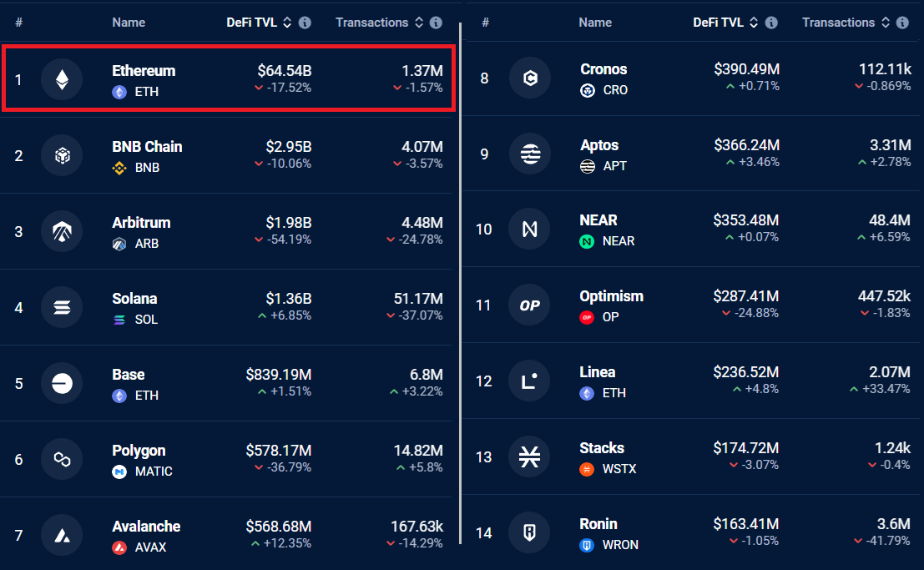Click the NEAR chain logo icon

pos(529,229)
